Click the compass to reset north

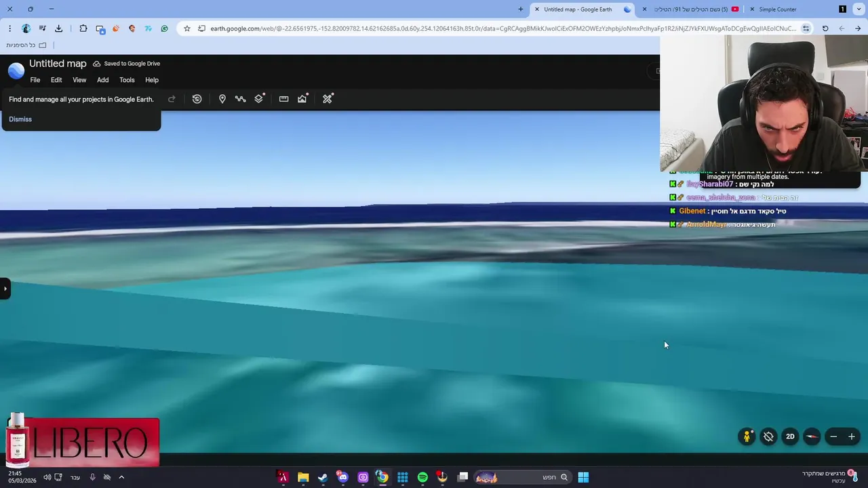coord(812,436)
